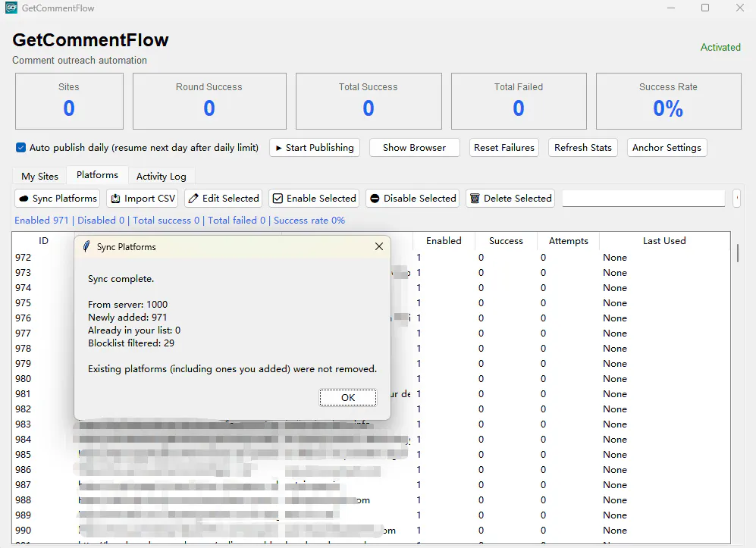Click OK in the Sync Platforms dialog
The image size is (756, 548).
tap(348, 398)
